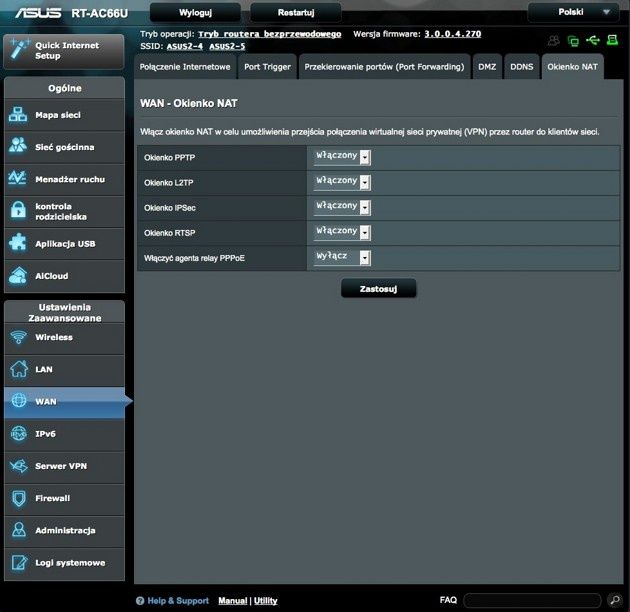Screen dimensions: 630x612
Task: Open the Tryb routera bezprzewodowego link
Action: coord(270,34)
